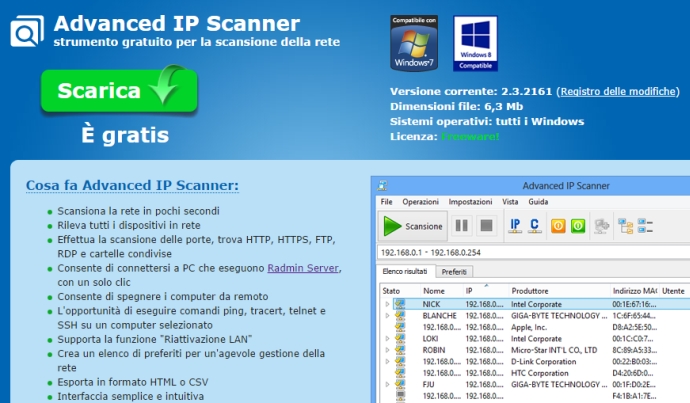Sort by the Nome column header
Image resolution: width=690 pixels, height=403 pixels.
[x=441, y=291]
